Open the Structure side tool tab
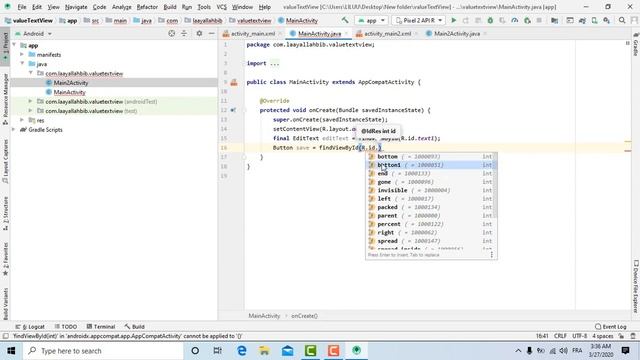 (x=5, y=213)
